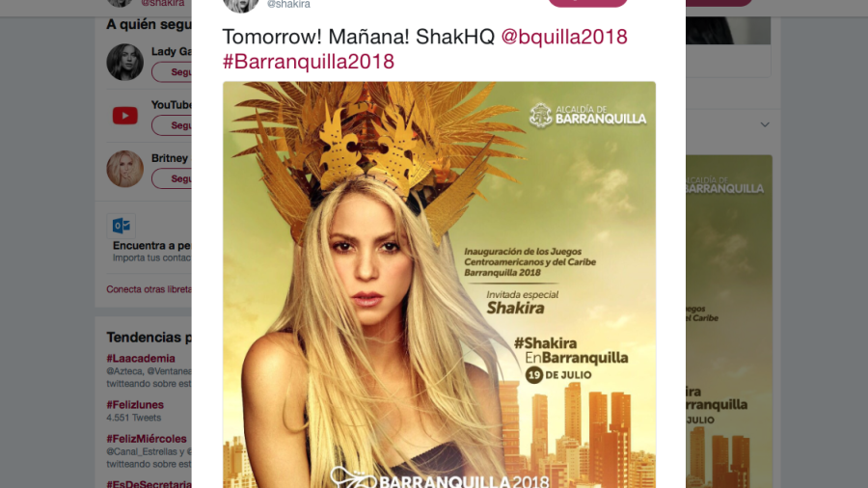The height and width of the screenshot is (488, 868).
Task: Open the @bquilla2018 mention link
Action: pos(563,37)
